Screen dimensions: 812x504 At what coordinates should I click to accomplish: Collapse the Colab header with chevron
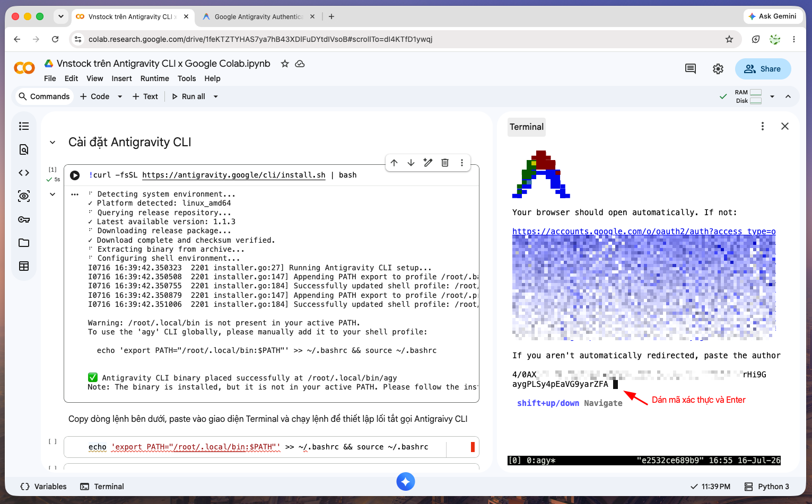click(788, 96)
